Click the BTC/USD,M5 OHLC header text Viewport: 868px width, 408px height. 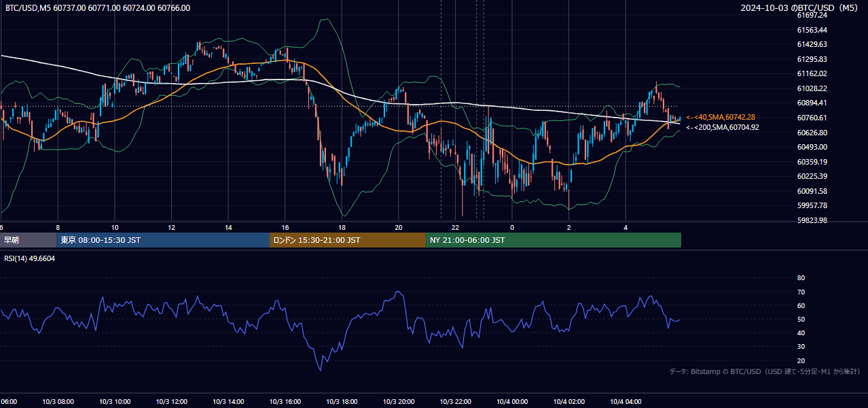coord(98,8)
